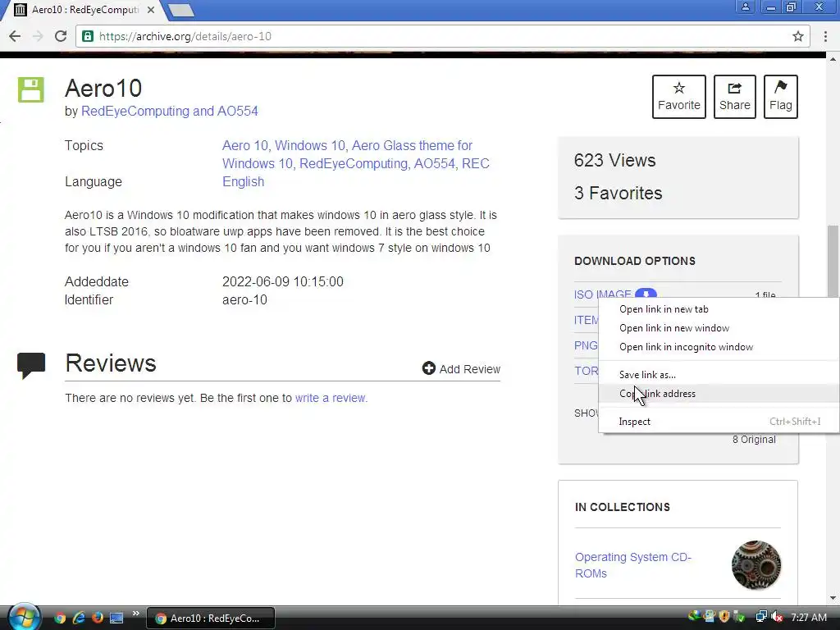The height and width of the screenshot is (630, 840).
Task: Reload the archive.org page
Action: pyautogui.click(x=61, y=36)
